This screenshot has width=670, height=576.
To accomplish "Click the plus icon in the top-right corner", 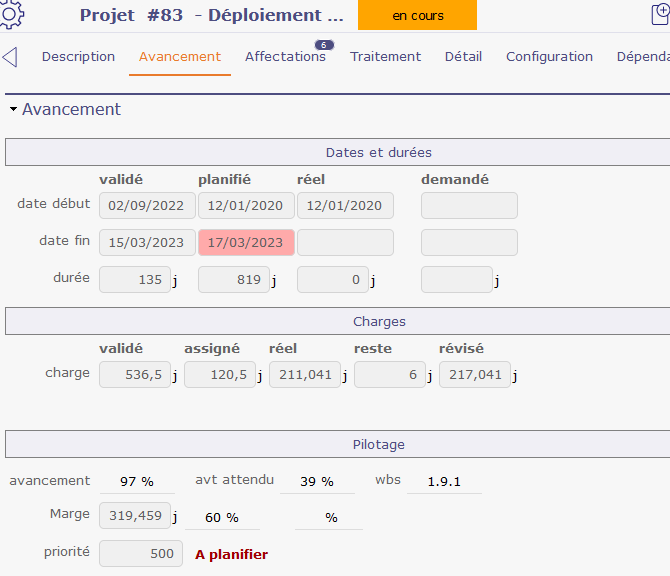I will click(660, 14).
